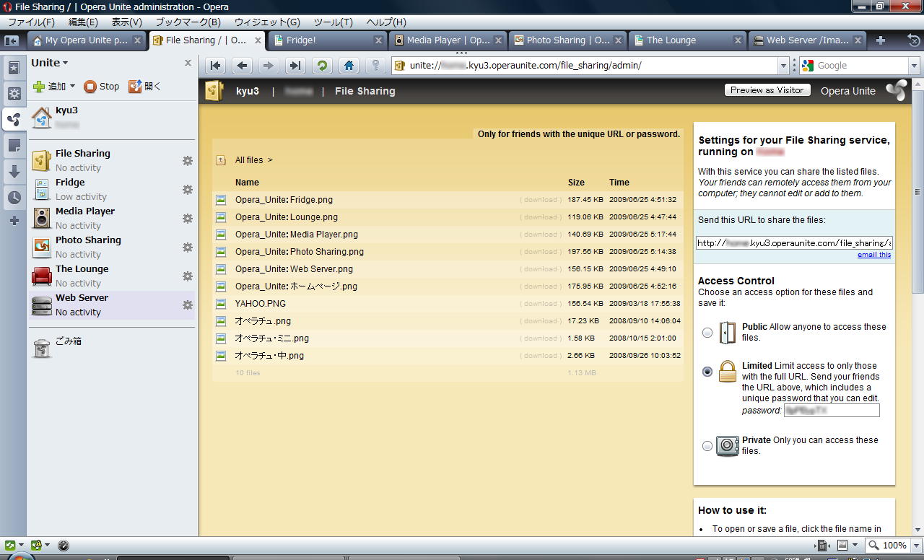Download the YAHOO.PNG file
This screenshot has height=560, width=924.
coord(540,304)
